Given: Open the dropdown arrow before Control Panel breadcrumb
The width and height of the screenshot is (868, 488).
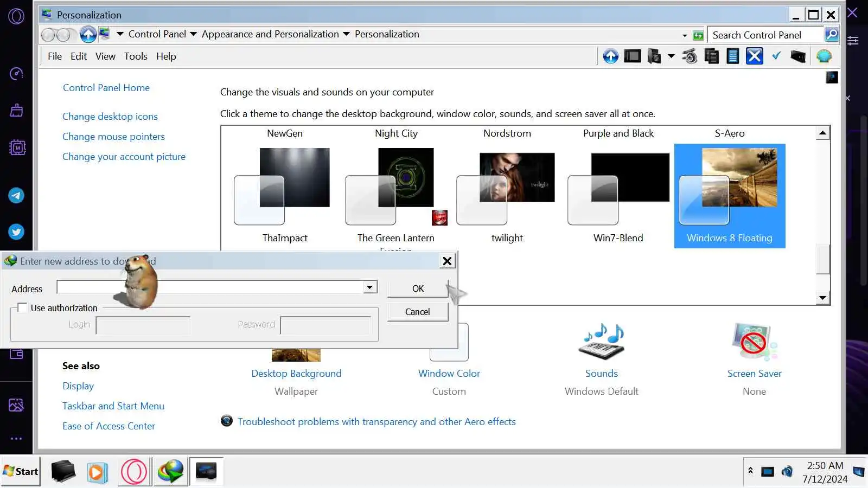Looking at the screenshot, I should coord(120,34).
